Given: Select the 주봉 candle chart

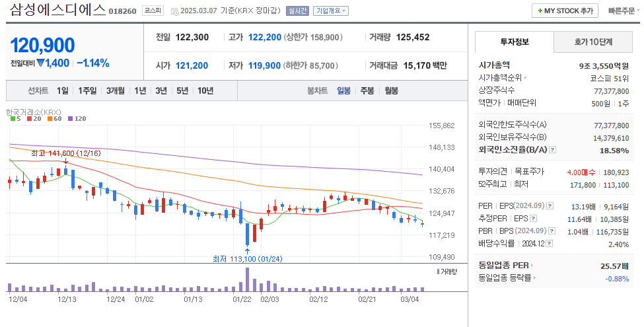Looking at the screenshot, I should [x=367, y=91].
